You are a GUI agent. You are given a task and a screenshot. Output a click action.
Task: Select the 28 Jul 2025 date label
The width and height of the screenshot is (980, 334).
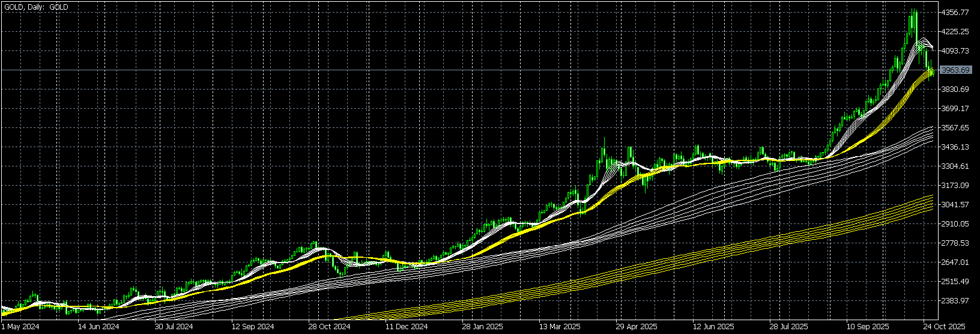tap(790, 327)
